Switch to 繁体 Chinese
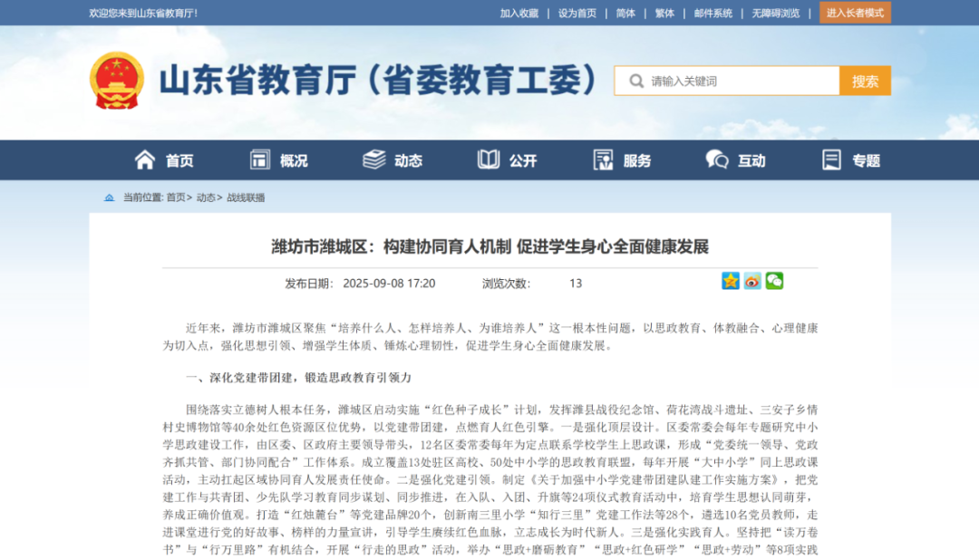Image resolution: width=979 pixels, height=560 pixels. [664, 13]
